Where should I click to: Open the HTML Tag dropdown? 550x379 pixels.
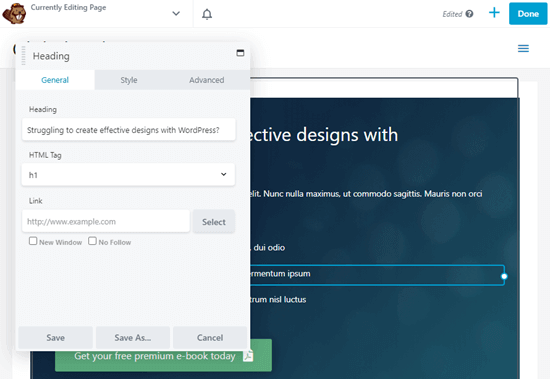[128, 174]
